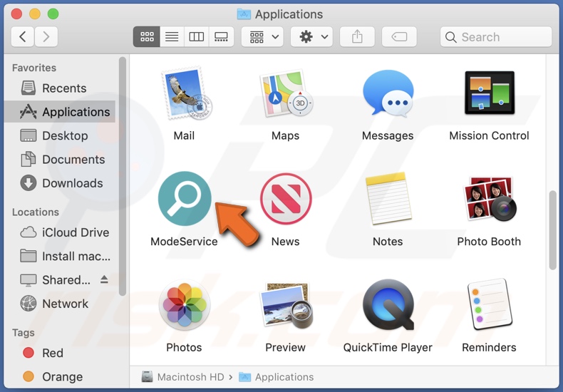Open the Mission Control application icon
Screen dimensions: 563x392
click(490, 93)
